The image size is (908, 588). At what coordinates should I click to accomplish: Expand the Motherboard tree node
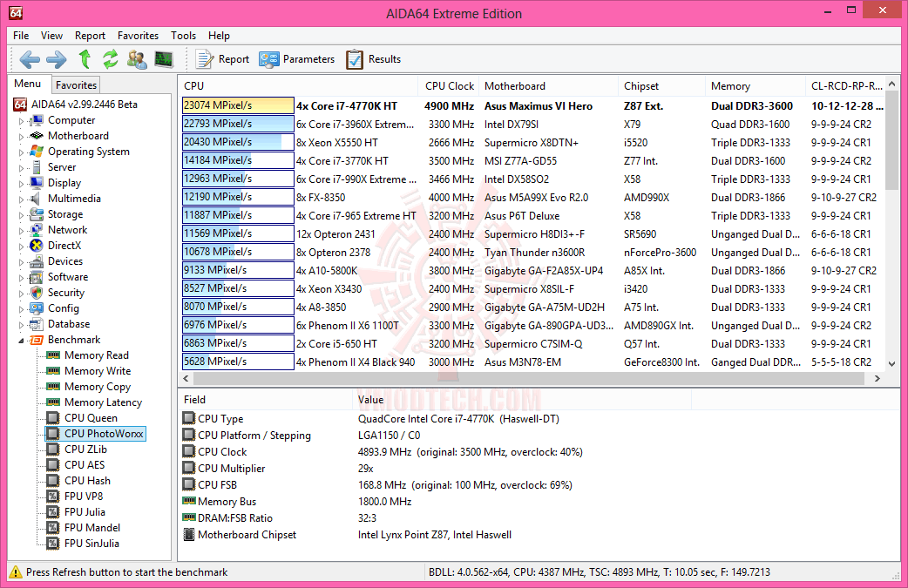point(22,137)
